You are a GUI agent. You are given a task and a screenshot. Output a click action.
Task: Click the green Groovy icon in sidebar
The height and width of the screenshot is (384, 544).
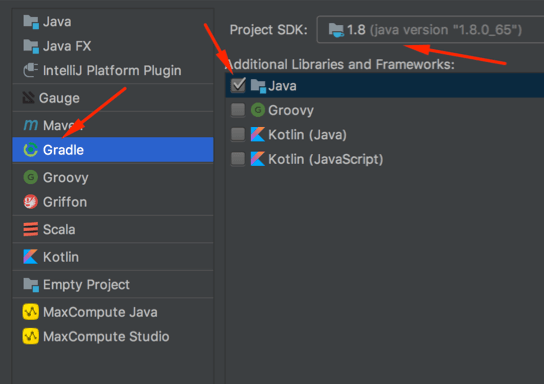pyautogui.click(x=31, y=177)
